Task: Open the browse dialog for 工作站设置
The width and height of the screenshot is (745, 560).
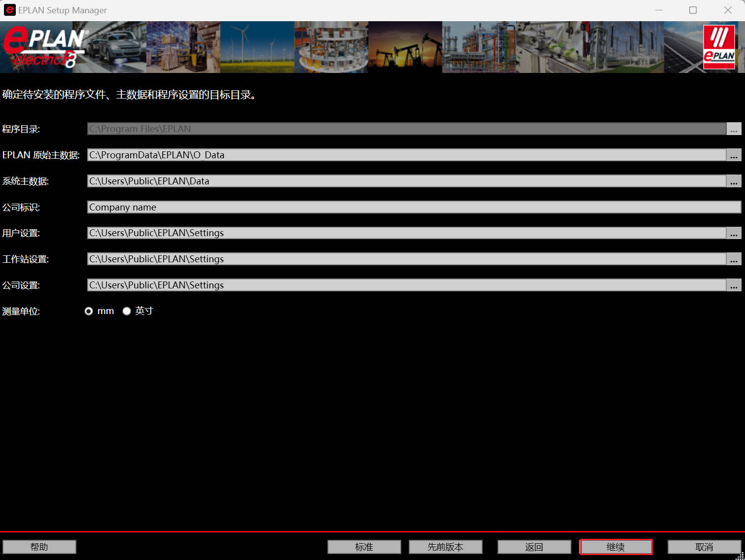Action: point(734,259)
